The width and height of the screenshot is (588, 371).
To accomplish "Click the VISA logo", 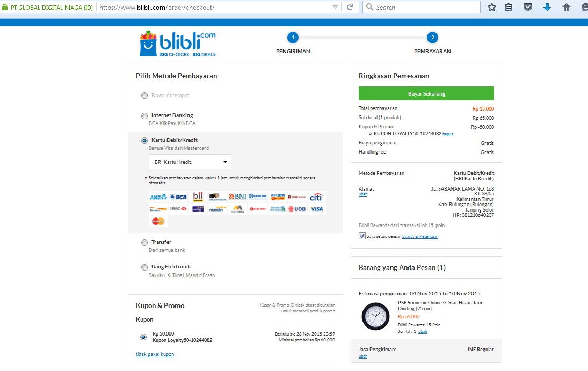I will point(316,209).
